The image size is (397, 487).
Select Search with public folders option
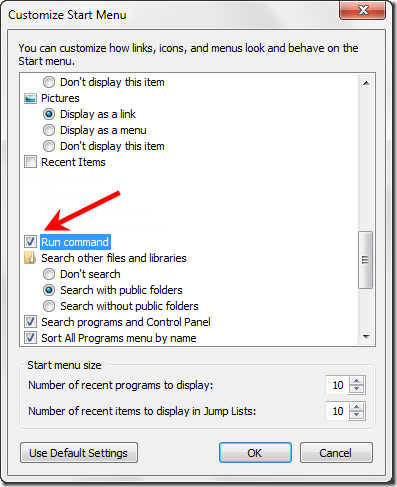point(49,290)
